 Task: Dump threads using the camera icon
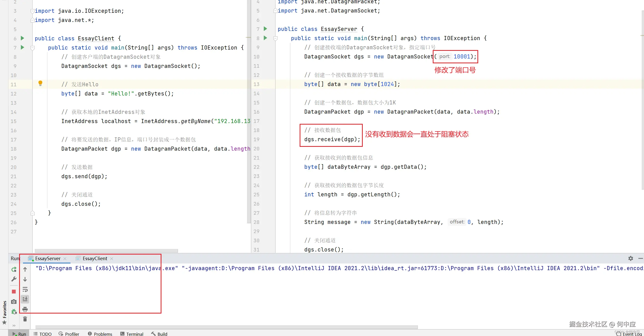point(14,302)
